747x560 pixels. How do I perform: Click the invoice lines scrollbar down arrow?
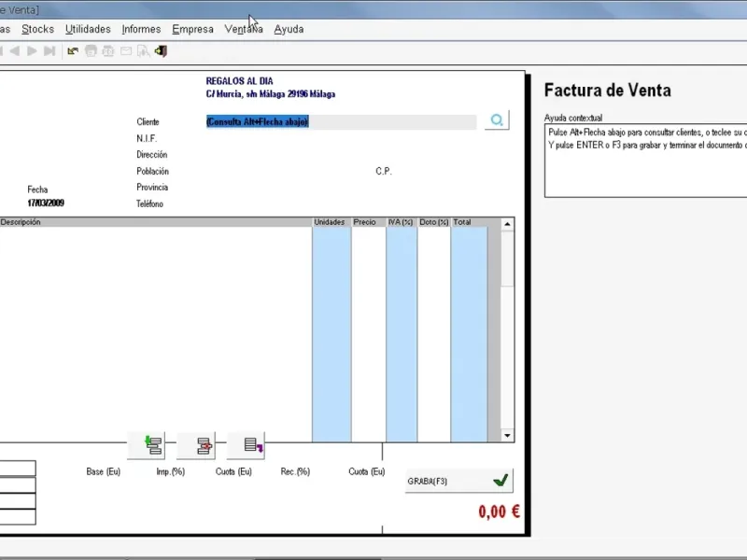[507, 435]
